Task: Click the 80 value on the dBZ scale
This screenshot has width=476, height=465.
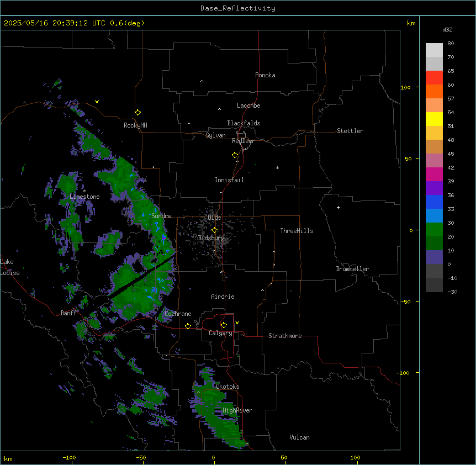Action: click(x=451, y=44)
